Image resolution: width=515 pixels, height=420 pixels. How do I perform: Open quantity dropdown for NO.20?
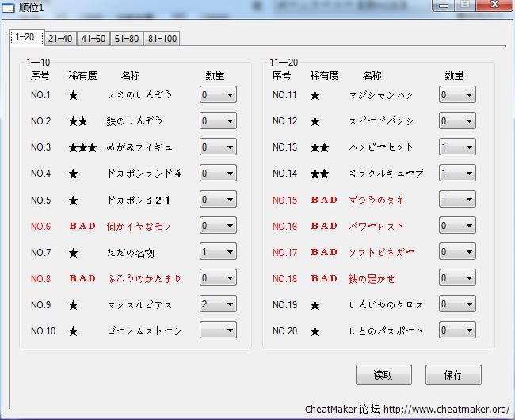point(457,330)
